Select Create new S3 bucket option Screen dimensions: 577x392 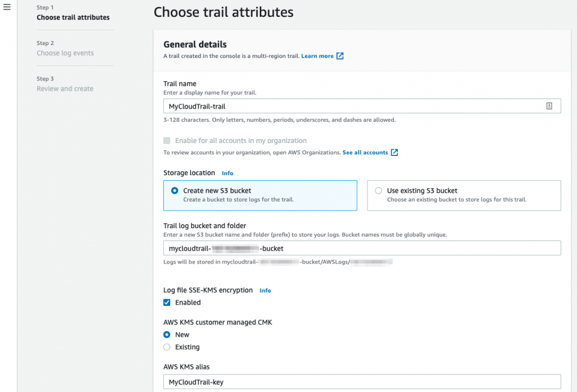point(260,195)
